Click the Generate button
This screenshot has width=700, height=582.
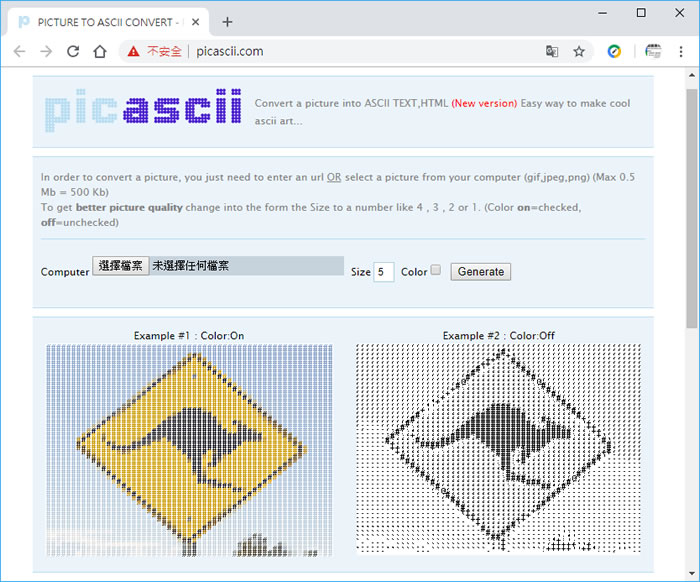[x=481, y=272]
